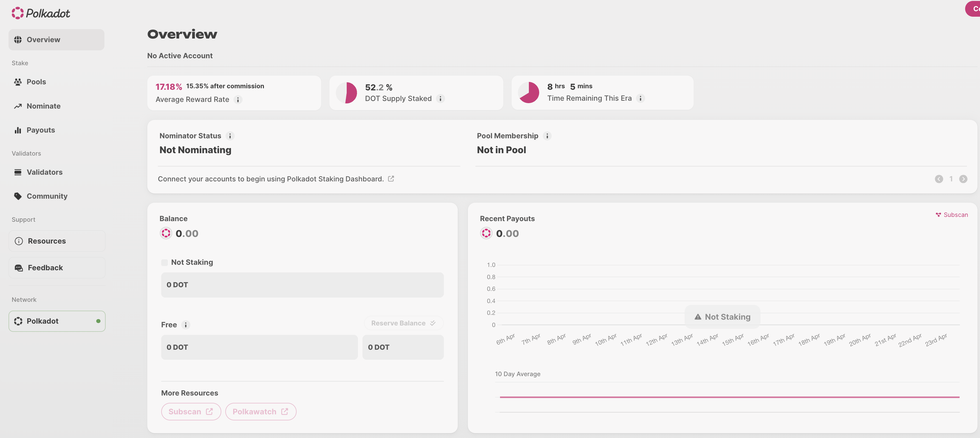Click the 17.18% reward rate value

coord(169,87)
